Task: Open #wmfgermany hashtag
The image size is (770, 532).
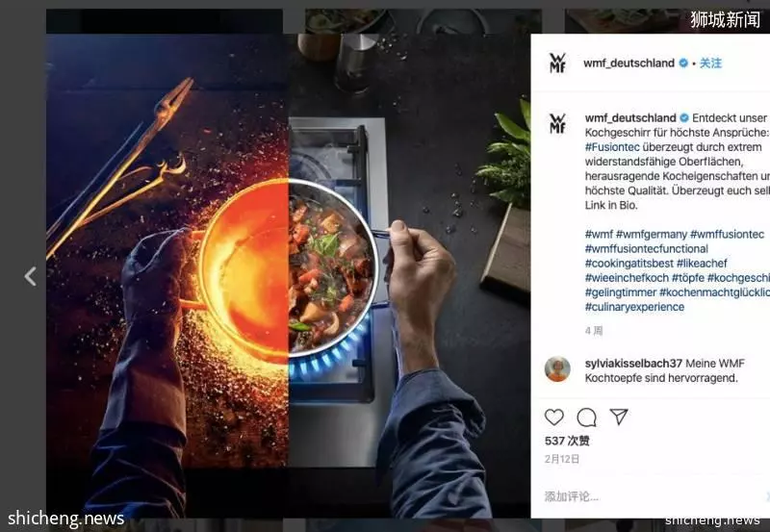Action: (x=652, y=234)
